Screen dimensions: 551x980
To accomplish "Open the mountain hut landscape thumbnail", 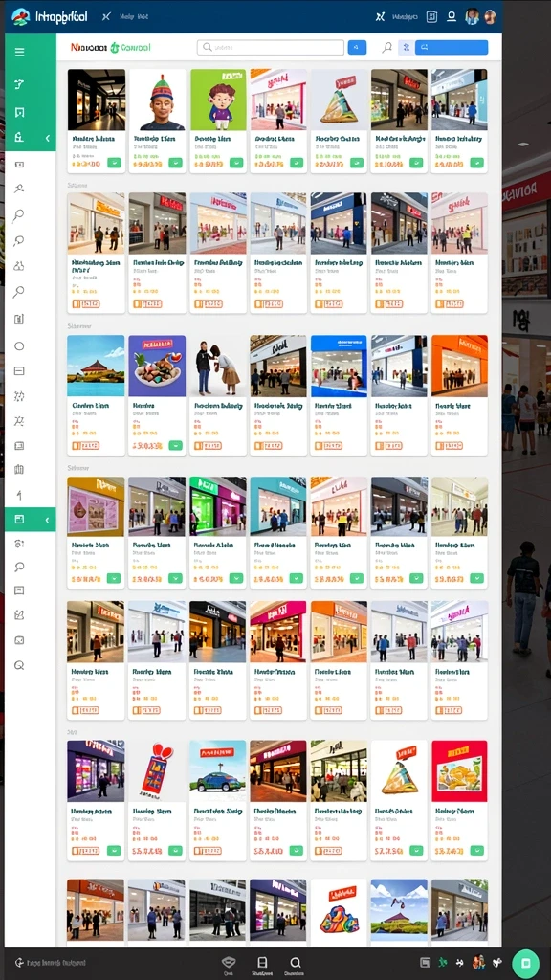I will coord(399,910).
